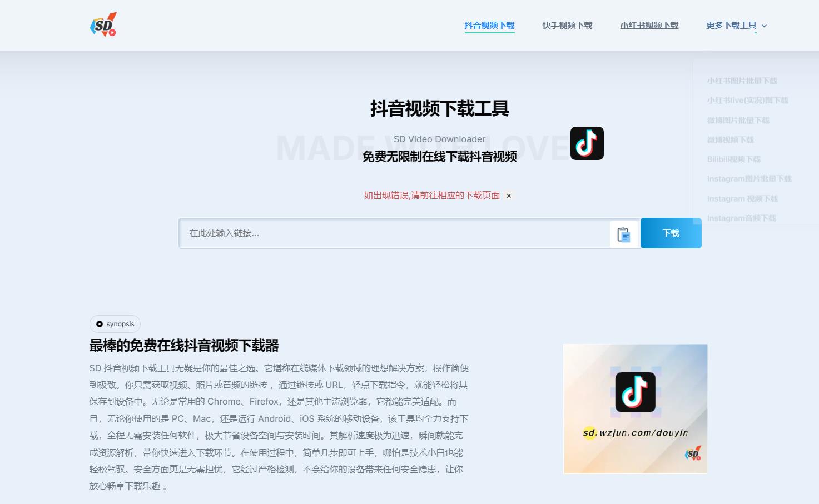
Task: Expand the 更多下载工具 dropdown menu
Action: 731,25
